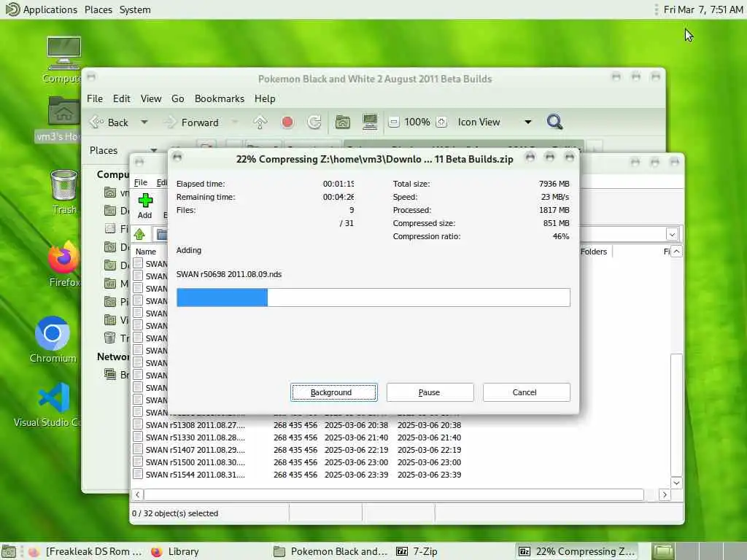Click the Back button in file manager
Image resolution: width=747 pixels, height=560 pixels.
109,122
